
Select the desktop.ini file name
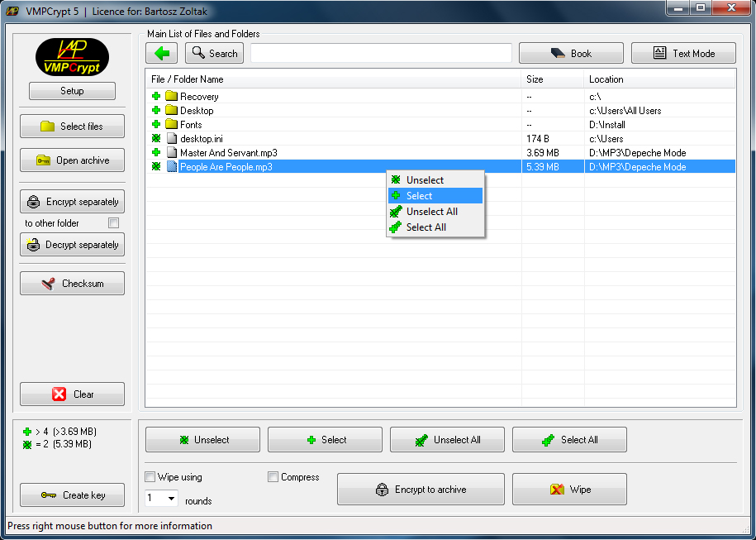202,138
